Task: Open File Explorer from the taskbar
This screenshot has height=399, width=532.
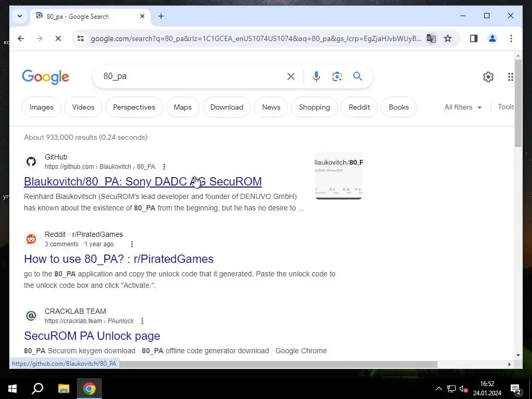Action: tap(63, 389)
